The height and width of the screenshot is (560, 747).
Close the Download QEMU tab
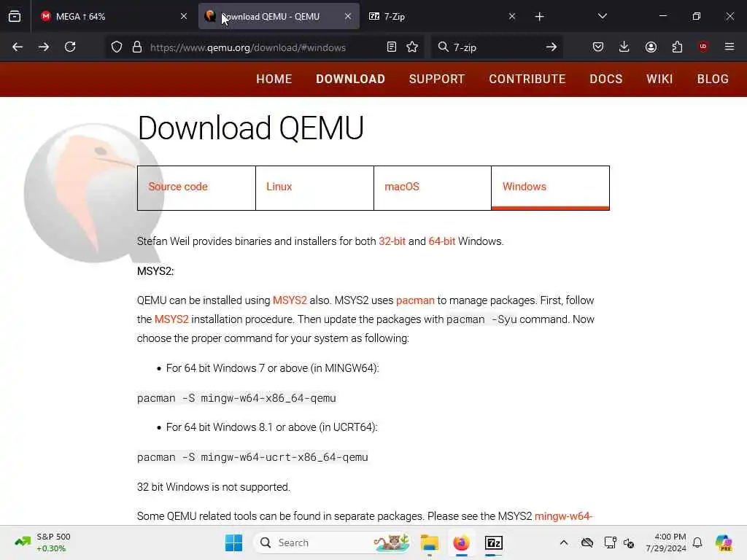(x=348, y=16)
